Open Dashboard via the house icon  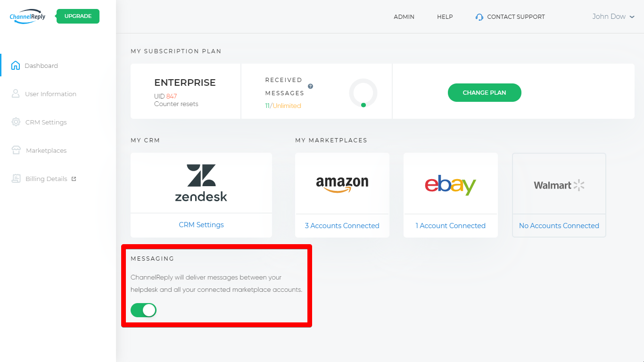click(16, 66)
